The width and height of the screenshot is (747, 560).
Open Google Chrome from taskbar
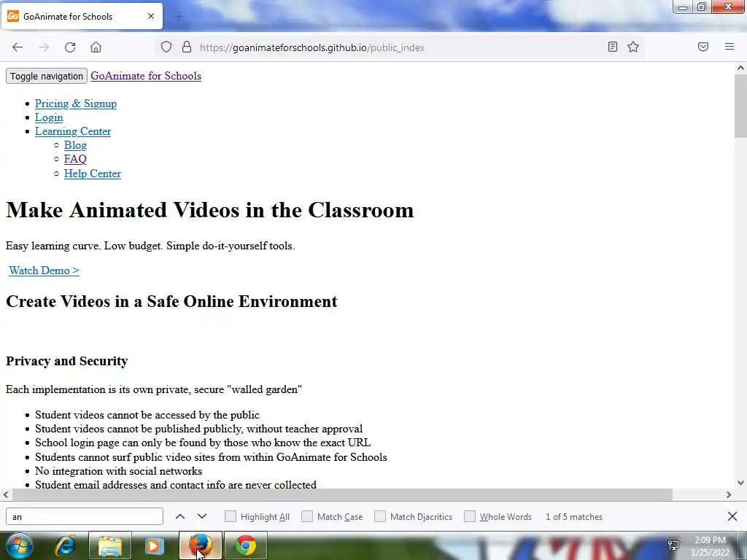[x=245, y=545]
